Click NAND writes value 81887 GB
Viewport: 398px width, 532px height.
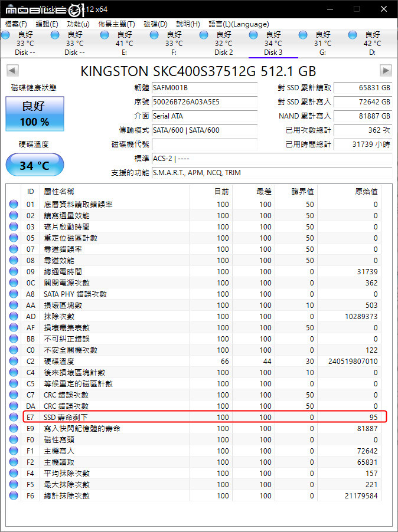coord(363,116)
